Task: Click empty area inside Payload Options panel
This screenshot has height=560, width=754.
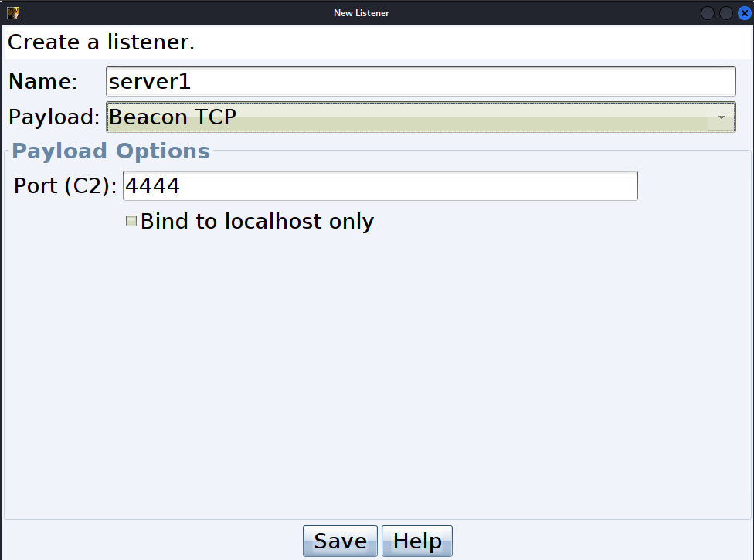Action: (x=378, y=375)
